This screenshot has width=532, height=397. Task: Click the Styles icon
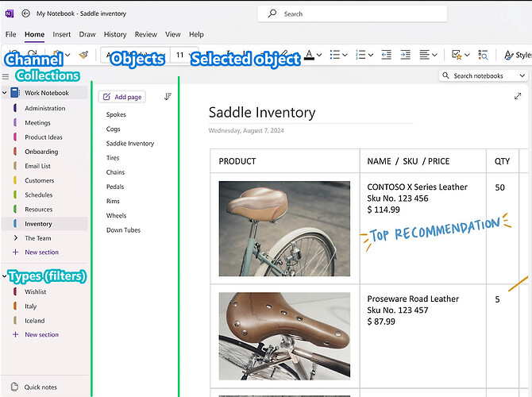[509, 55]
